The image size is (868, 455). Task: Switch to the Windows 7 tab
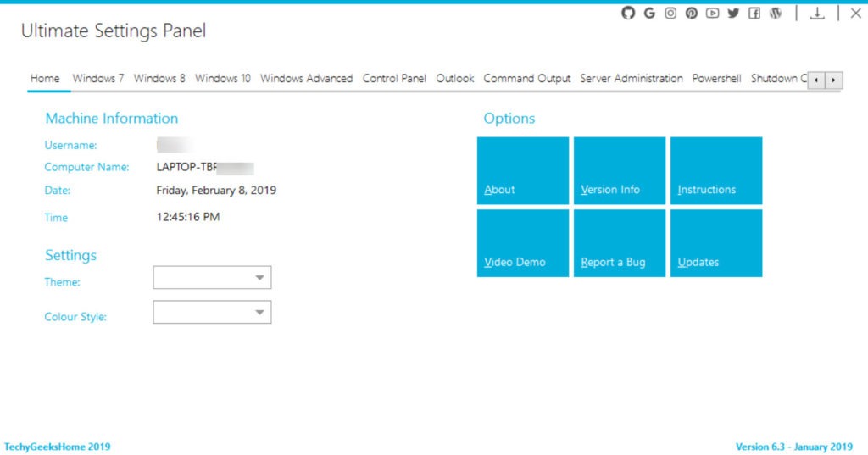(x=98, y=79)
